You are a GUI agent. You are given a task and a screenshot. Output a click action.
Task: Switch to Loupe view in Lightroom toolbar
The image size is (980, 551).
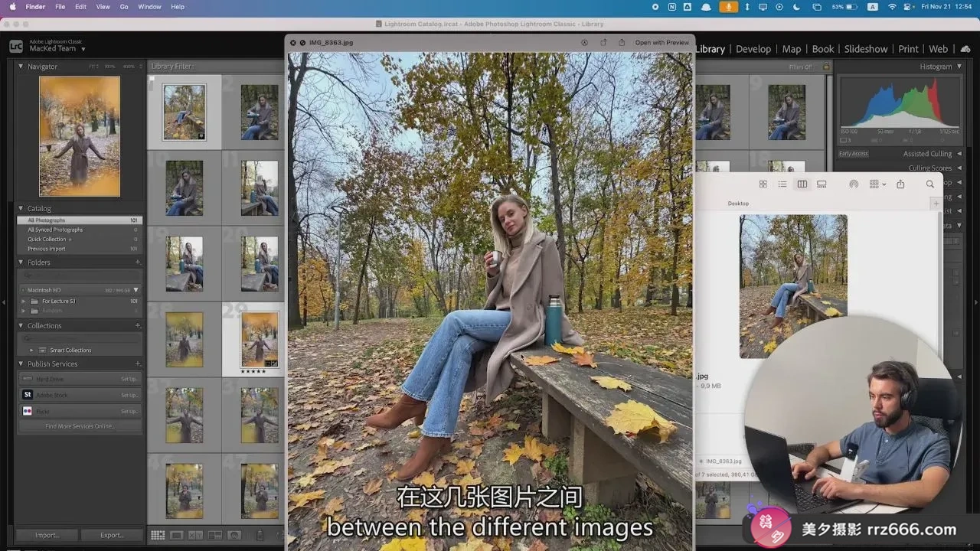click(x=177, y=535)
